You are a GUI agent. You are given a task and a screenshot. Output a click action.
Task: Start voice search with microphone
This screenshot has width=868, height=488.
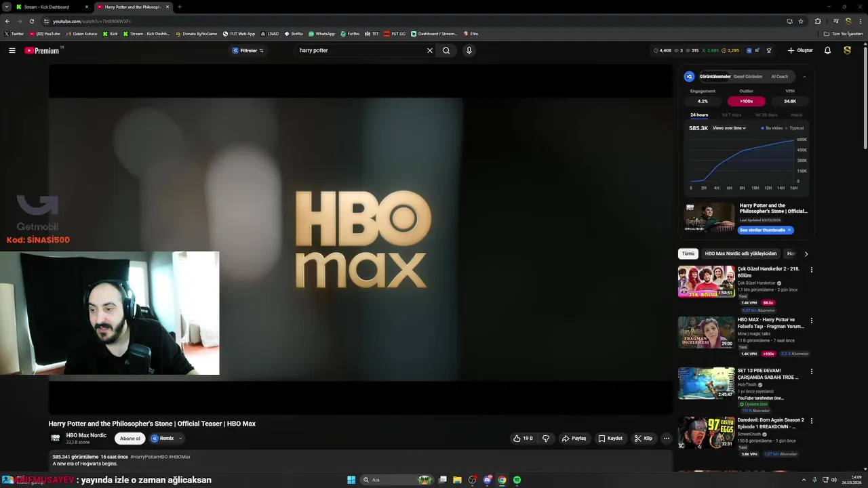click(469, 51)
